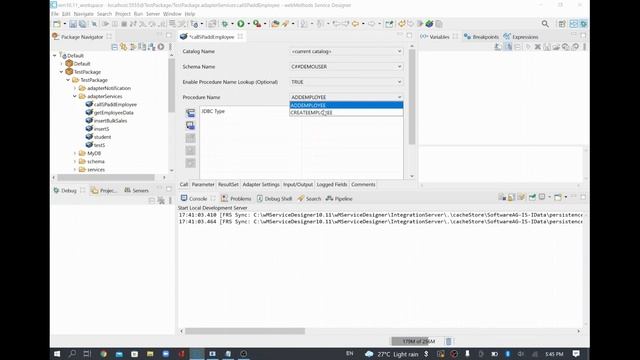This screenshot has width=640, height=360.
Task: Expand the adapterNotification folder
Action: pos(75,88)
